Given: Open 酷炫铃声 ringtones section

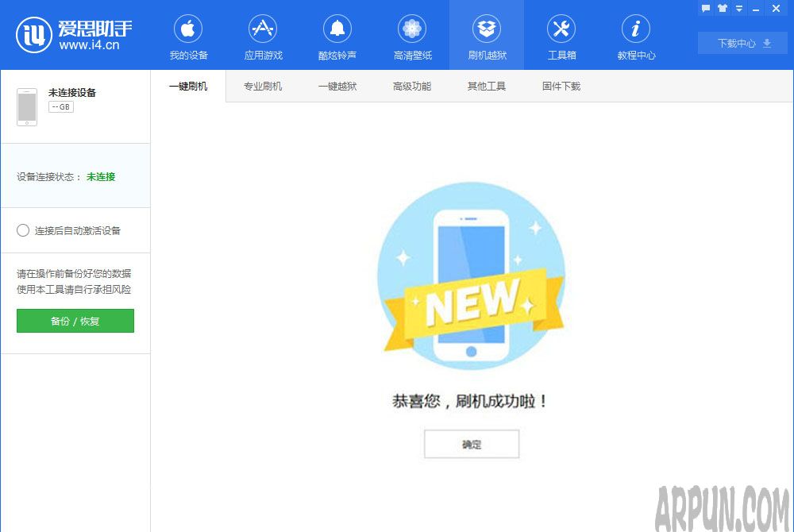Looking at the screenshot, I should click(x=337, y=36).
